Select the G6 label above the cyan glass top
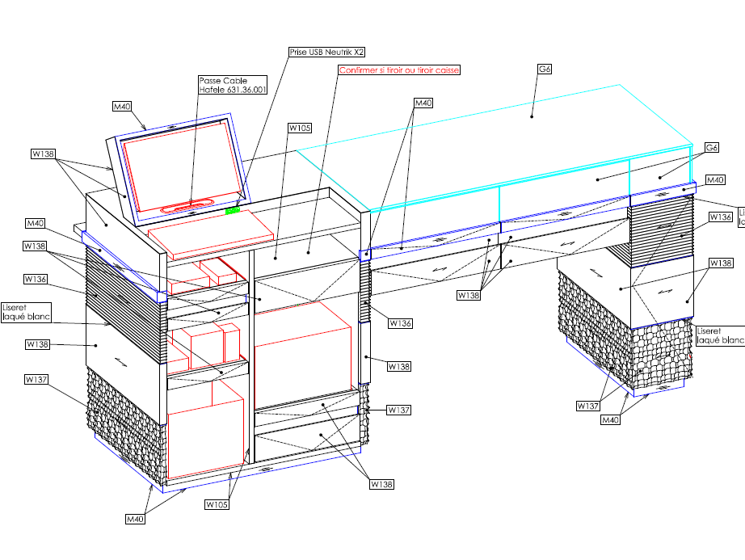Image resolution: width=745 pixels, height=560 pixels. [544, 70]
